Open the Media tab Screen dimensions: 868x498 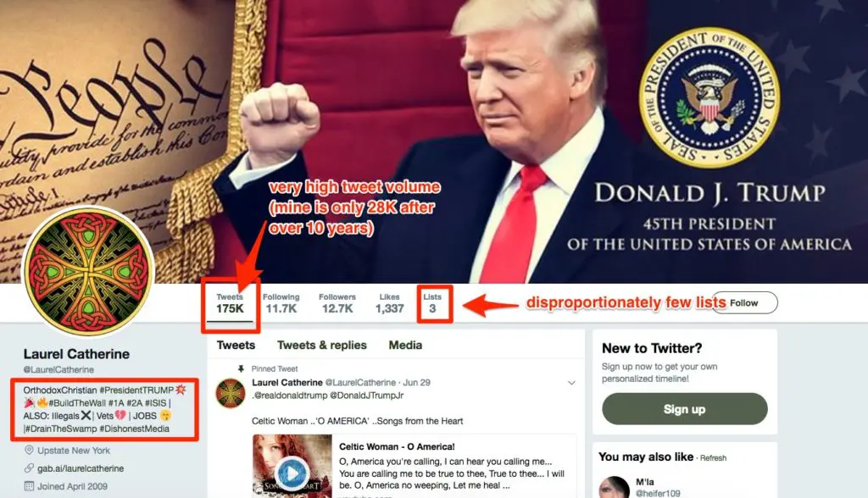[405, 346]
